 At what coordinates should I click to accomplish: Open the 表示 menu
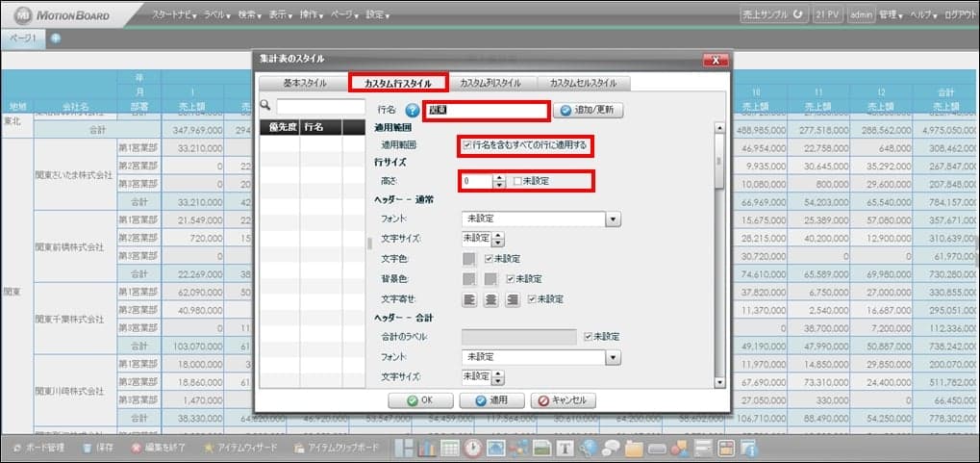(x=281, y=14)
